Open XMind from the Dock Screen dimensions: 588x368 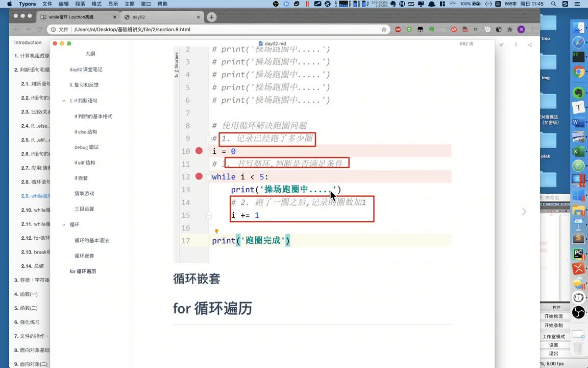(x=579, y=268)
